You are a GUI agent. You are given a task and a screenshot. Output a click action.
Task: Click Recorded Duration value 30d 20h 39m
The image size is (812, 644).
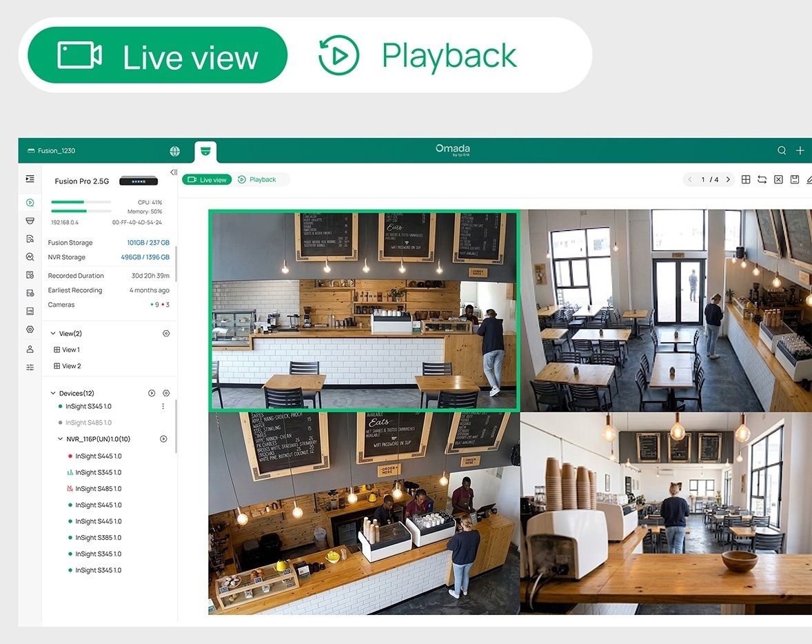[150, 276]
